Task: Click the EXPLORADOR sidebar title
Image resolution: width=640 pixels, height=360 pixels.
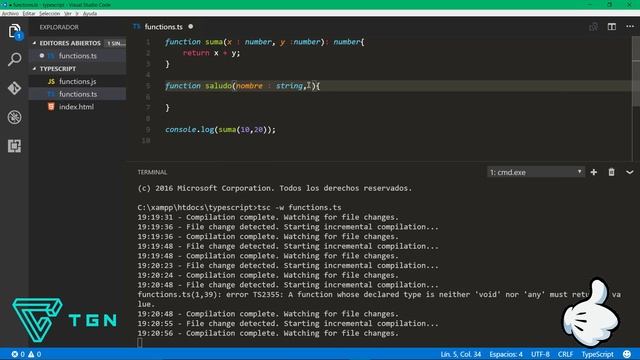Action: click(x=59, y=27)
